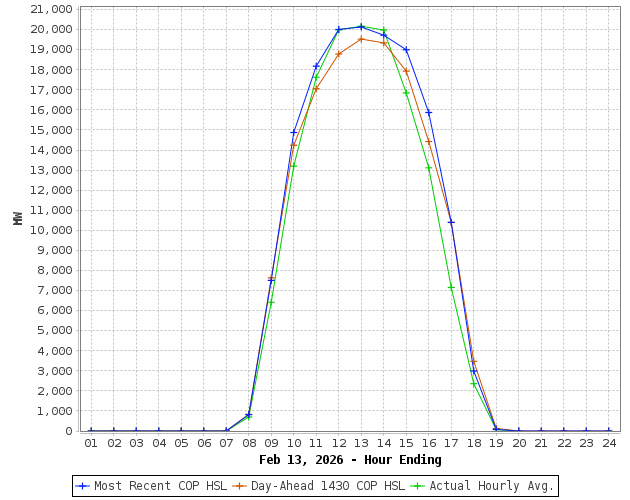Click the blue line's data point at hour 13

(361, 27)
